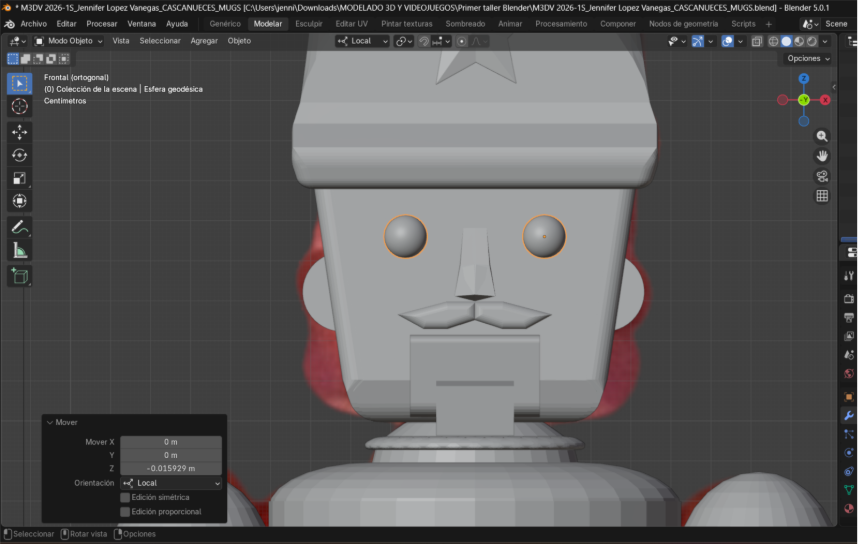Enable the Edición simétrica checkbox
858x544 pixels.
[x=125, y=497]
